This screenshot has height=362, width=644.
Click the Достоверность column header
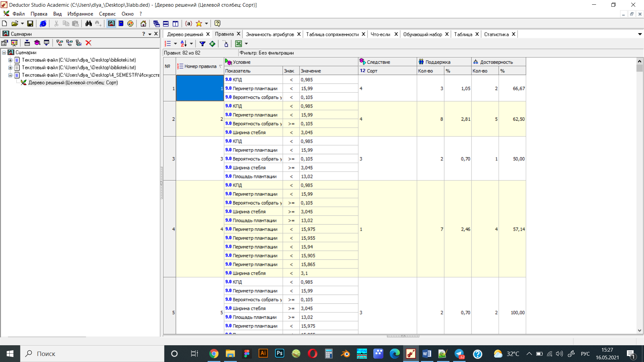click(498, 62)
